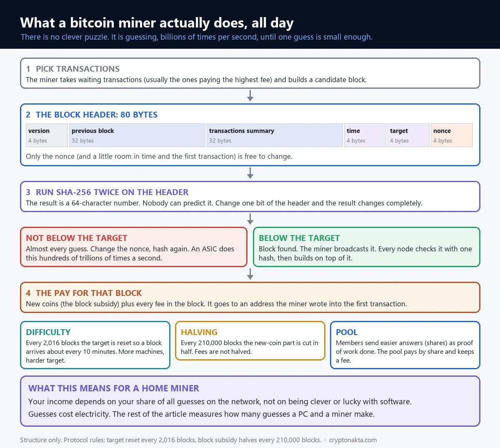Click the red "NOT BELOW THE TARGET" heading

pyautogui.click(x=77, y=238)
